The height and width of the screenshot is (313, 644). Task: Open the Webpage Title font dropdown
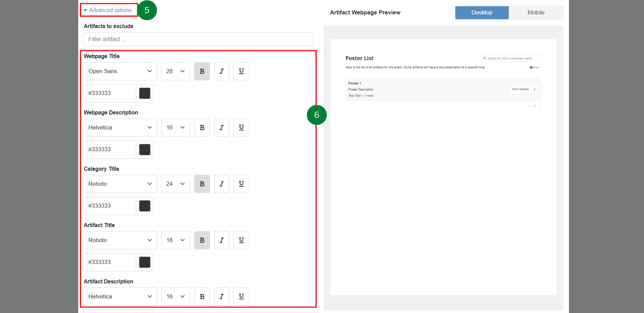(x=120, y=71)
